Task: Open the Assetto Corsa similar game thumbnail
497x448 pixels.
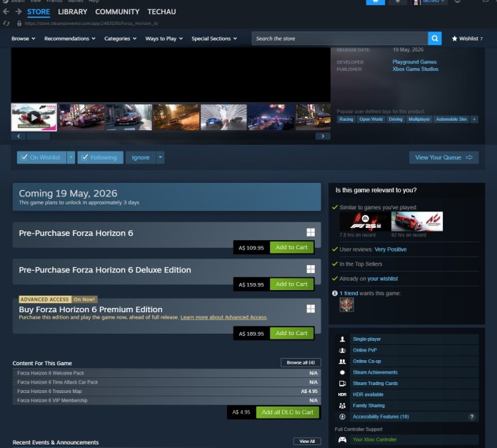Action: [417, 221]
